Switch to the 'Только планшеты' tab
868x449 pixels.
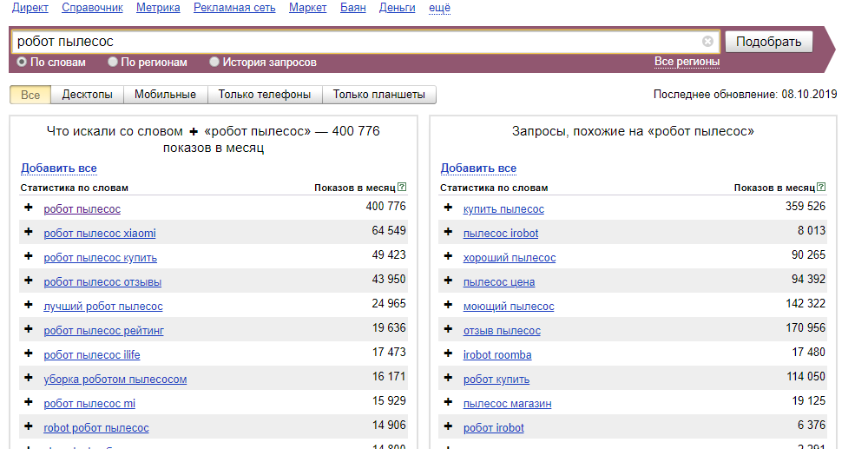[379, 95]
